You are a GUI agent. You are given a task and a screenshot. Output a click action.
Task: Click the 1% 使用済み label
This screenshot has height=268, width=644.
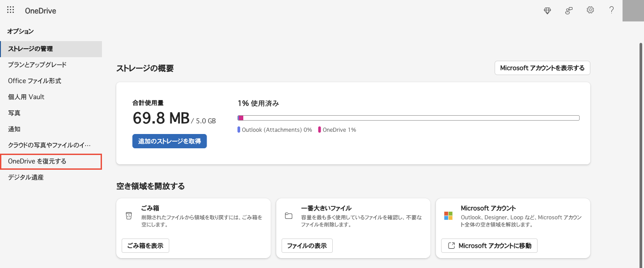tap(258, 103)
